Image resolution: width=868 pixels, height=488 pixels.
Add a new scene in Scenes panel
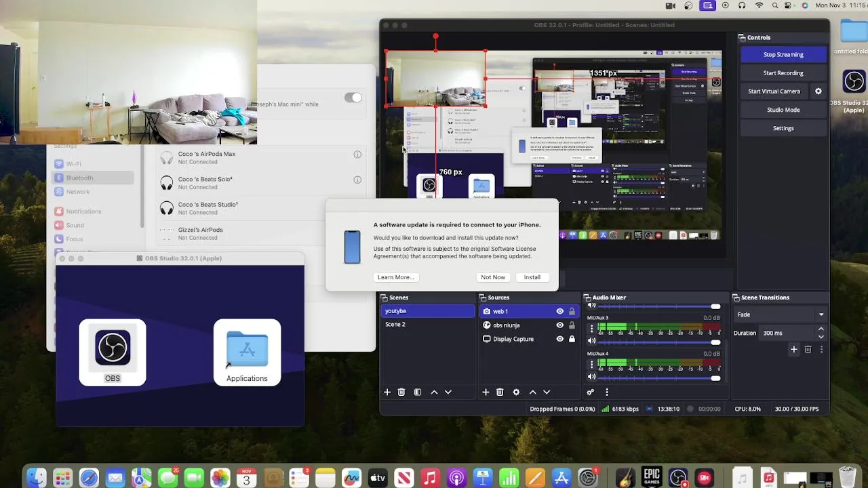(387, 392)
